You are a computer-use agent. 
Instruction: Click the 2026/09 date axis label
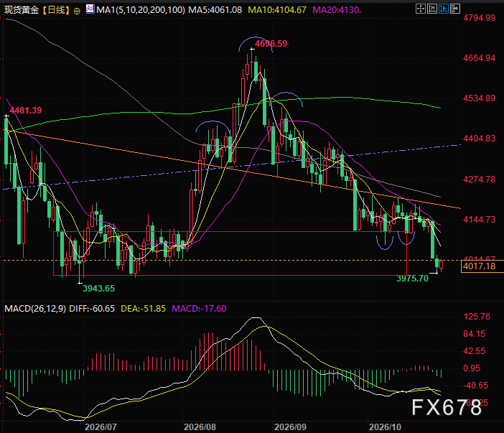click(x=290, y=427)
